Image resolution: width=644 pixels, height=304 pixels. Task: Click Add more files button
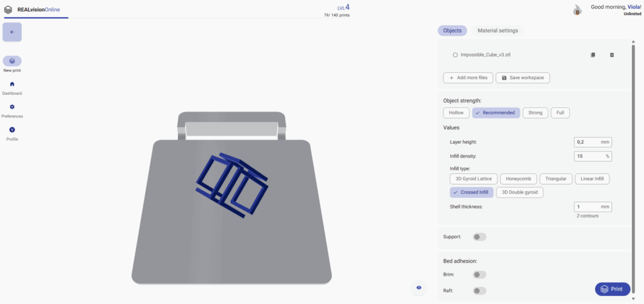pyautogui.click(x=468, y=77)
